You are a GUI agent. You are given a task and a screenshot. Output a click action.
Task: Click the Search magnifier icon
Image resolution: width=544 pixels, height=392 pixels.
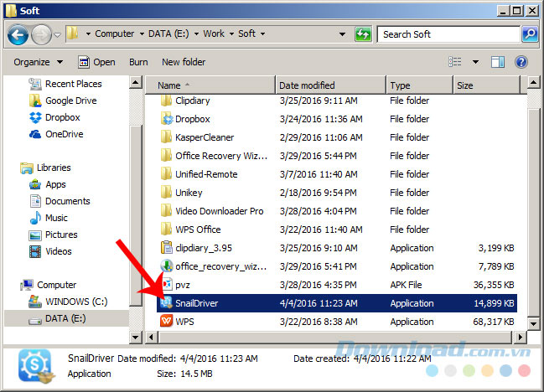[530, 34]
